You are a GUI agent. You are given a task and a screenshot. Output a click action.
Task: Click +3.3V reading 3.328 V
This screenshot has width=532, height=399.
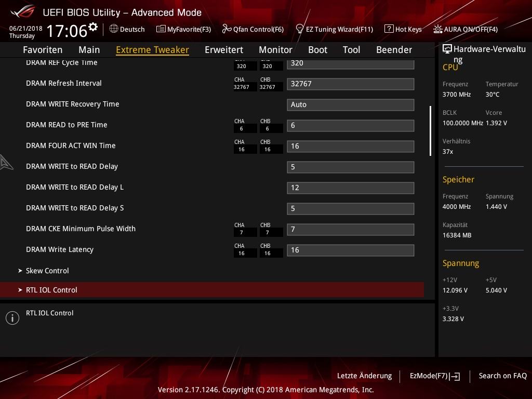[x=453, y=319]
